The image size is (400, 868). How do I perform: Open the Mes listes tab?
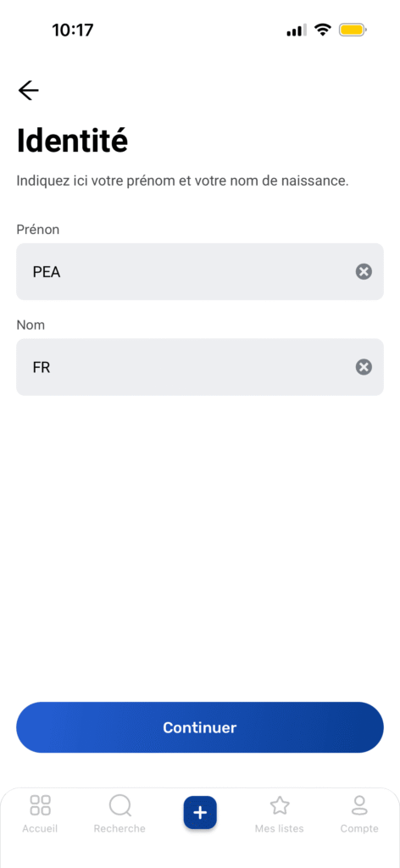click(x=280, y=814)
